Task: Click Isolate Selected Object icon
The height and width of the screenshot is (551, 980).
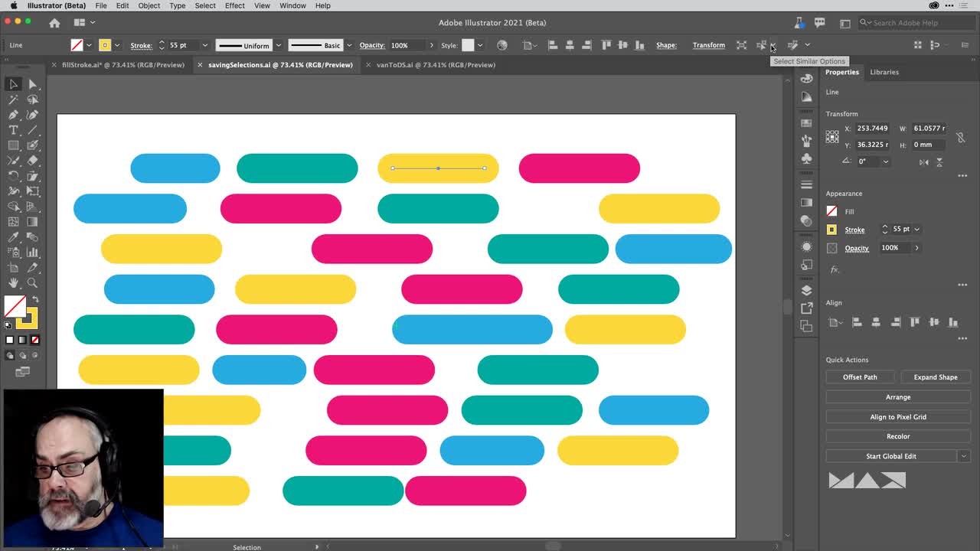Action: [741, 45]
